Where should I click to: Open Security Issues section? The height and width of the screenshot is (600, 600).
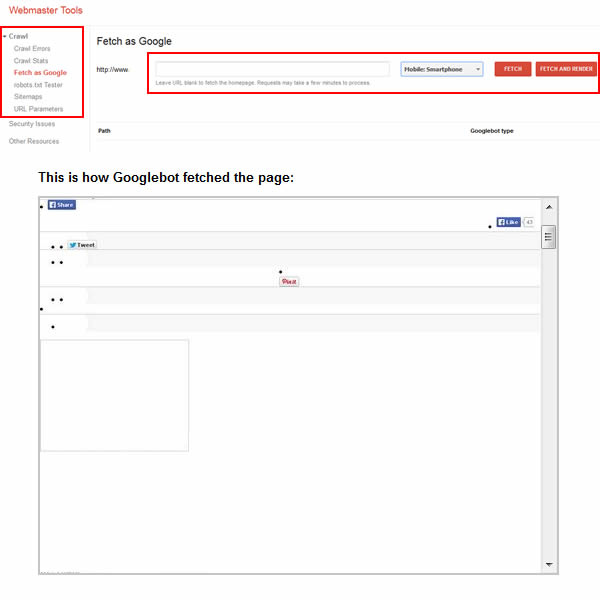32,124
